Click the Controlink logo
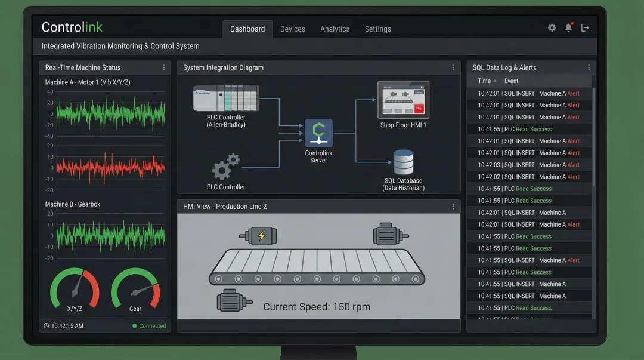This screenshot has width=644, height=360. (x=72, y=27)
